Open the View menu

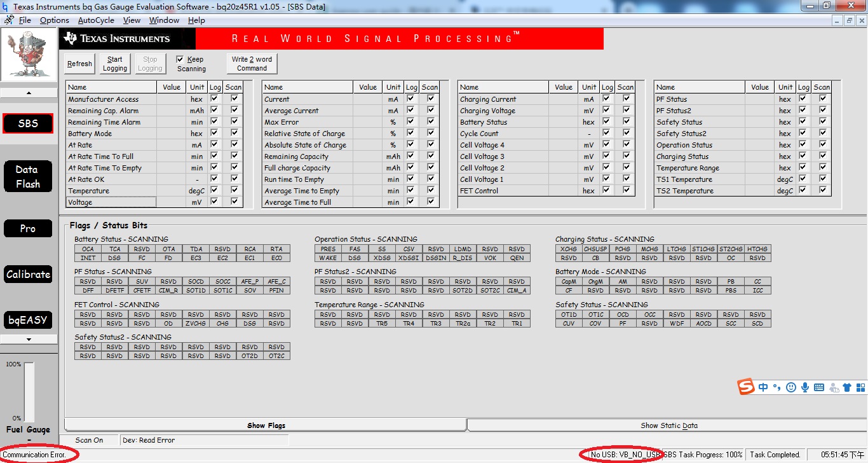(x=132, y=20)
